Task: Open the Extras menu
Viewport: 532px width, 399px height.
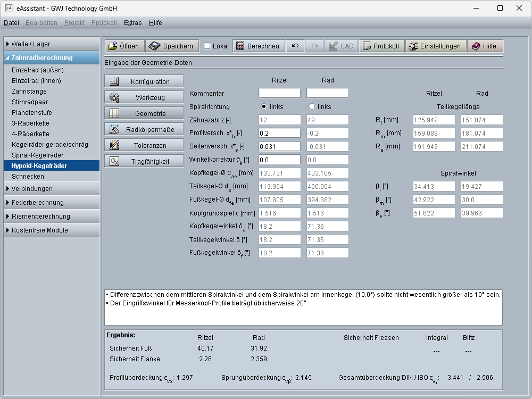Action: click(x=132, y=23)
